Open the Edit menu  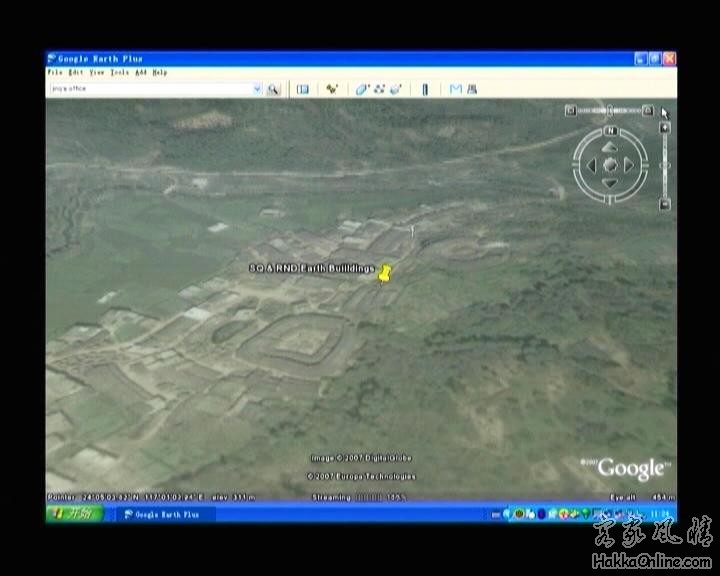tap(76, 73)
